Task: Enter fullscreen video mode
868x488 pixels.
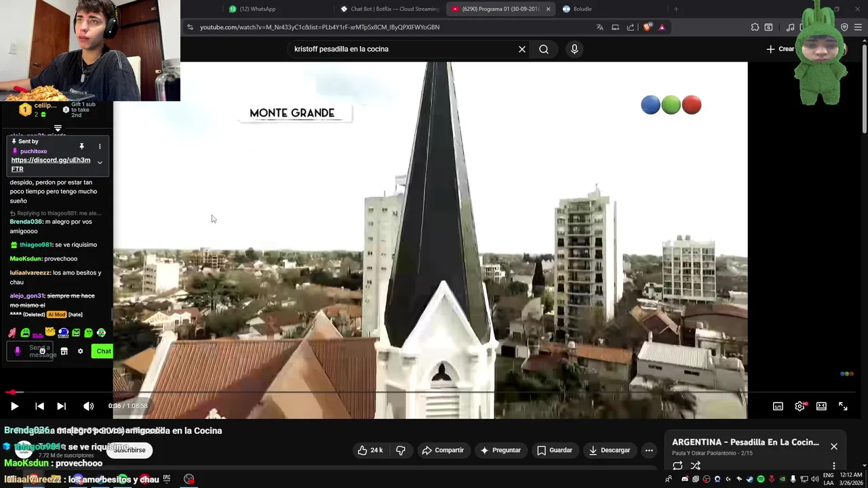Action: coord(843,406)
